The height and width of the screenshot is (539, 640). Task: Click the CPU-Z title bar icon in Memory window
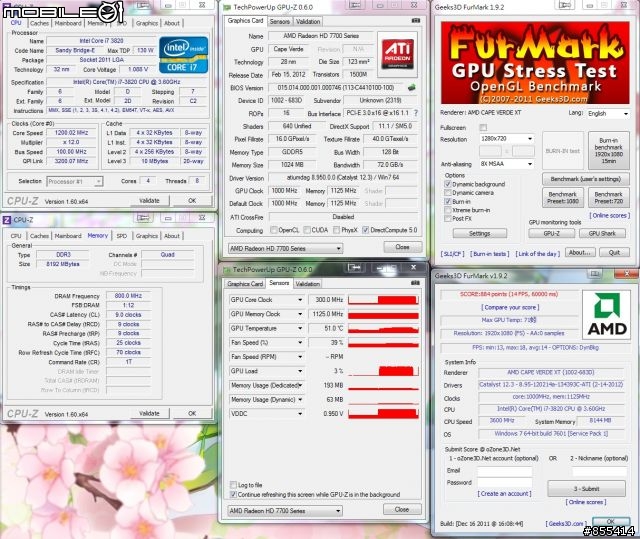pyautogui.click(x=7, y=220)
